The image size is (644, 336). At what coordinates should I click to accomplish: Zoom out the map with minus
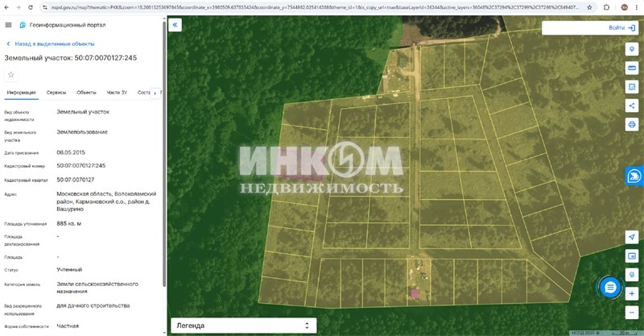(632, 313)
